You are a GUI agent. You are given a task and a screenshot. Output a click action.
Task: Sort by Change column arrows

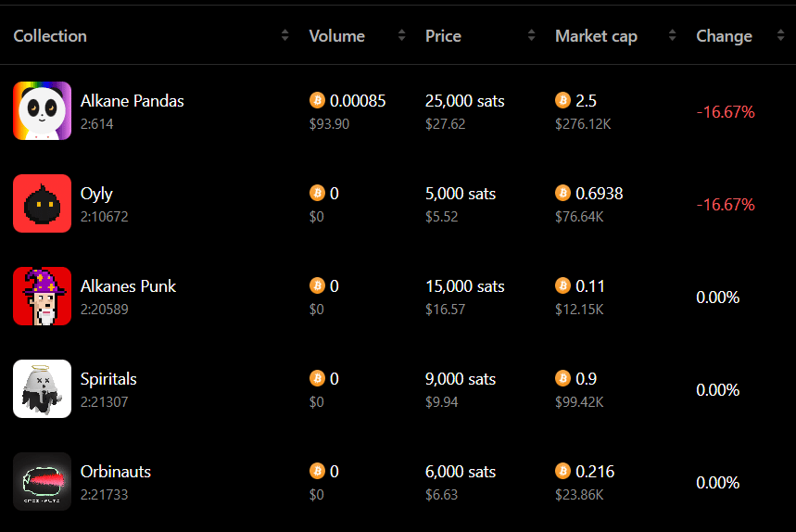(780, 35)
